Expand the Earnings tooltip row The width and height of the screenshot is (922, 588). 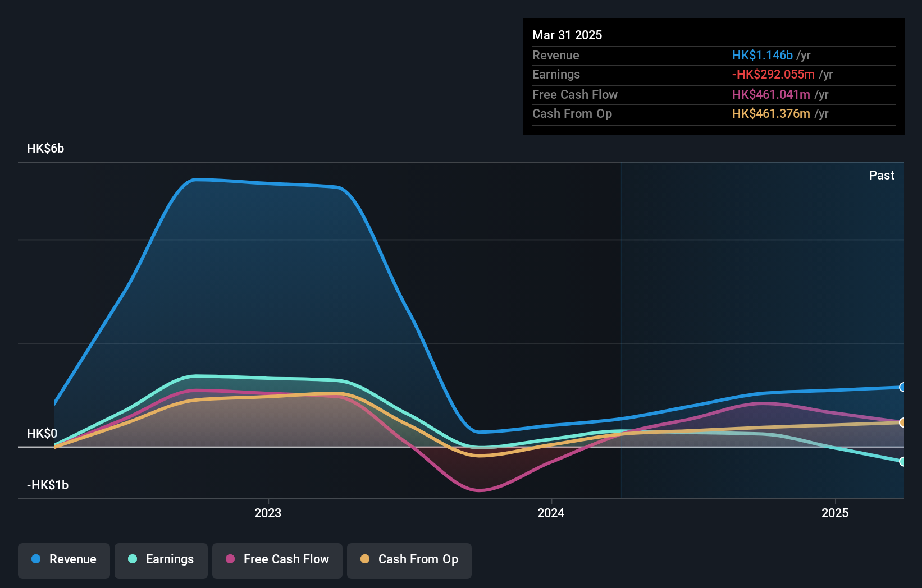point(556,74)
